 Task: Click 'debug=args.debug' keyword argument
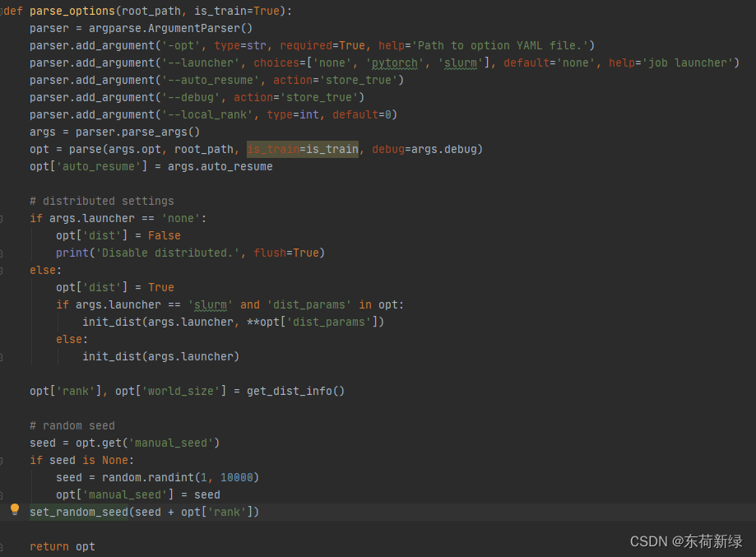pyautogui.click(x=424, y=150)
